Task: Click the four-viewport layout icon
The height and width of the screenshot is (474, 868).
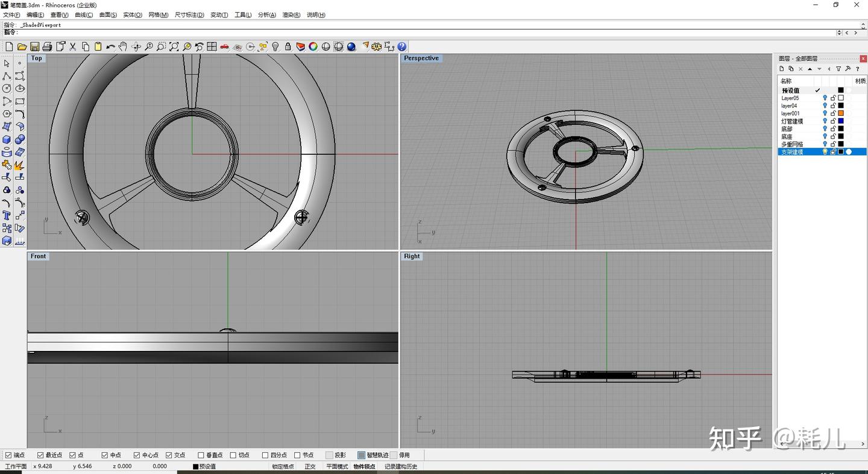Action: point(212,46)
